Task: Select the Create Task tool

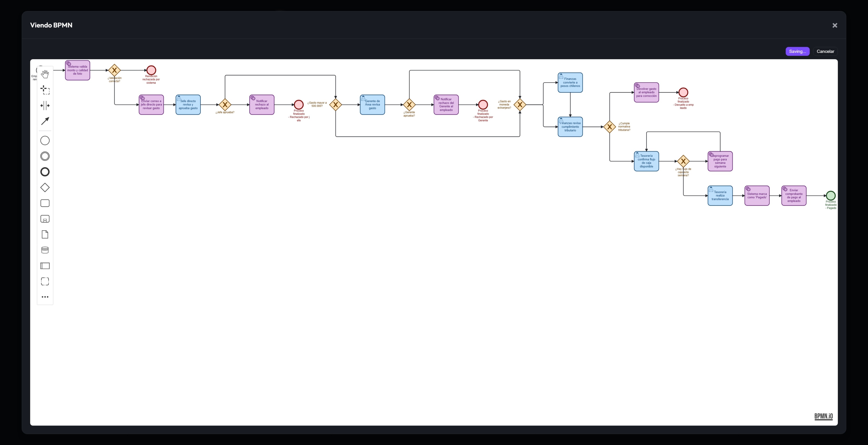Action: pos(45,203)
